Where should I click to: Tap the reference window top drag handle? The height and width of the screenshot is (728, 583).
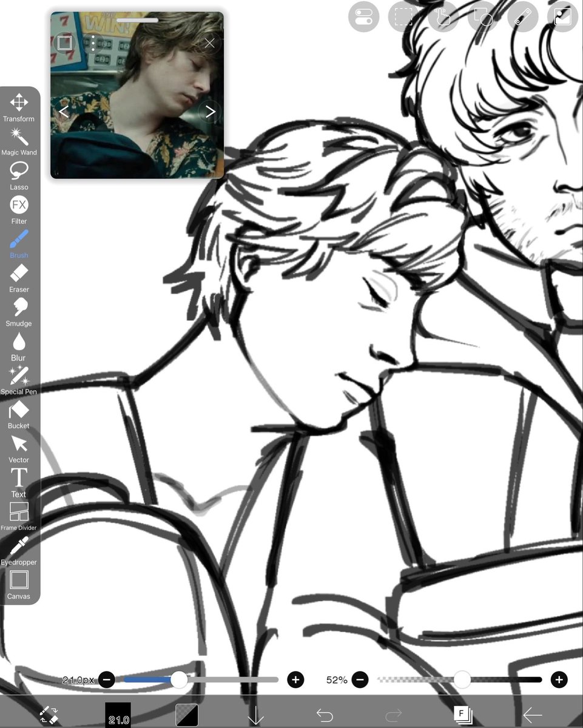pyautogui.click(x=137, y=20)
